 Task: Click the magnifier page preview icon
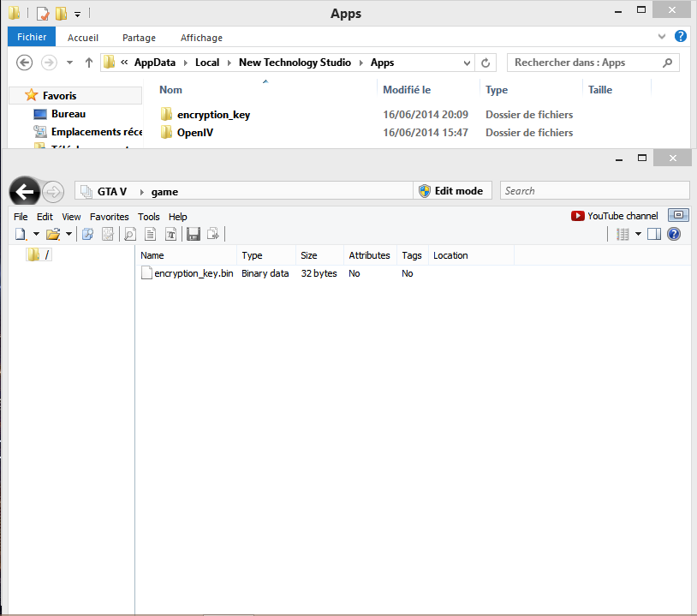pyautogui.click(x=130, y=234)
